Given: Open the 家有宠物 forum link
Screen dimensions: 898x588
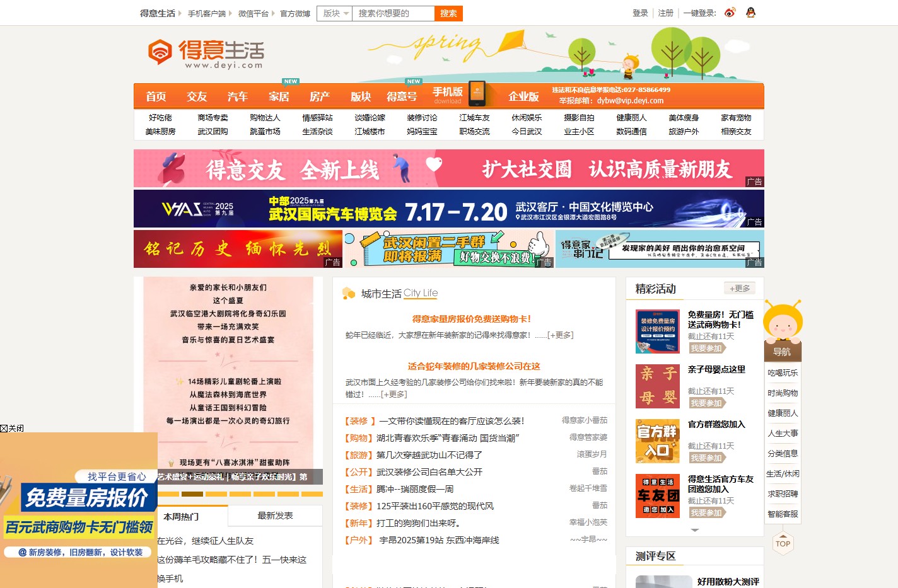Looking at the screenshot, I should click(x=736, y=118).
